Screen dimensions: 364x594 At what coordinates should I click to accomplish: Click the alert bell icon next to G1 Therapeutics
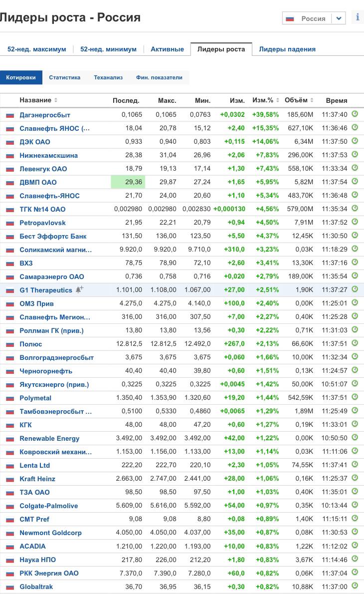click(79, 290)
